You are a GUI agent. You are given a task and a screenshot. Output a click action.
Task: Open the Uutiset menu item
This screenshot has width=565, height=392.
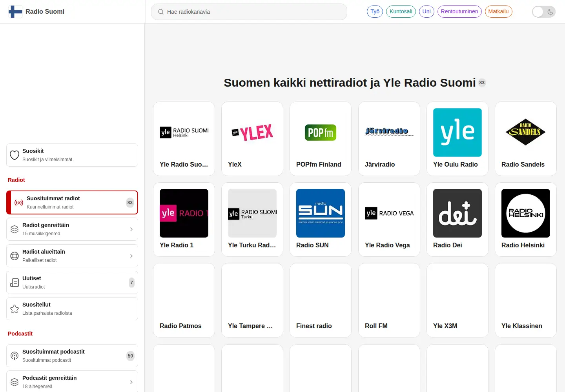click(x=72, y=283)
